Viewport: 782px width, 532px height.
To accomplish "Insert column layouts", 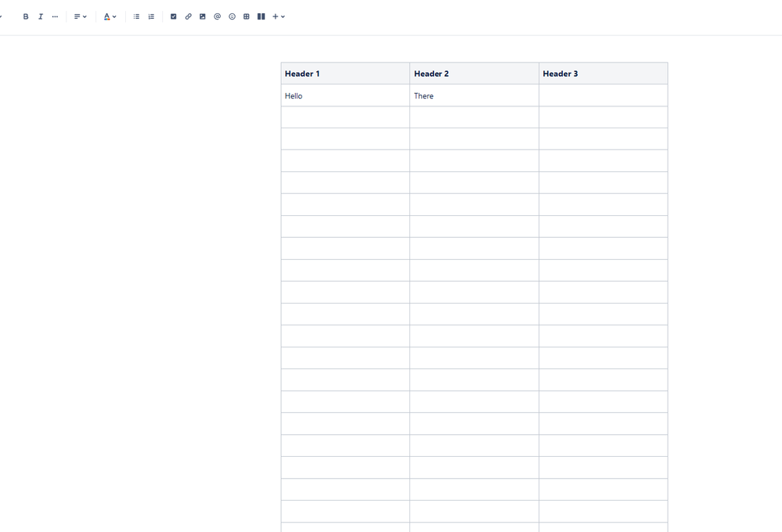I will (261, 16).
